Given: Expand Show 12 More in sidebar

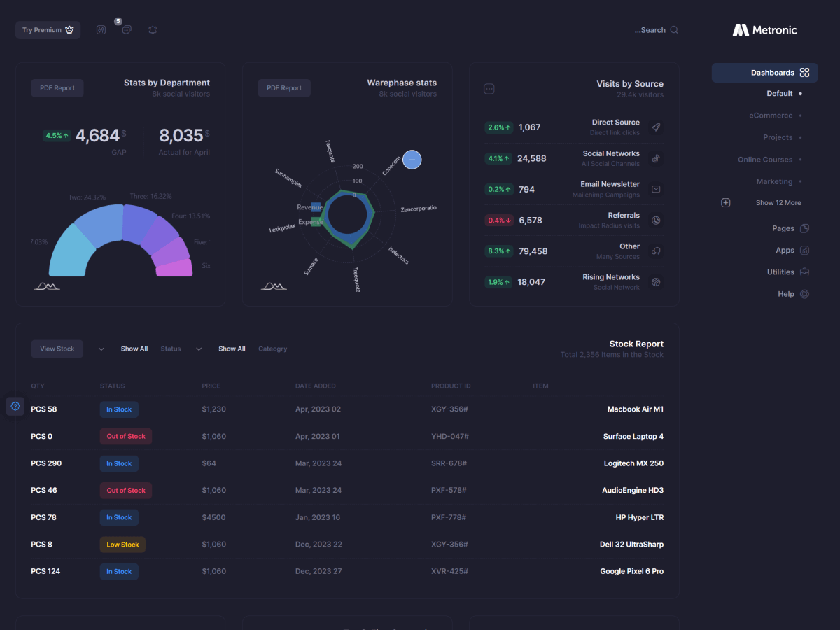Looking at the screenshot, I should [778, 203].
